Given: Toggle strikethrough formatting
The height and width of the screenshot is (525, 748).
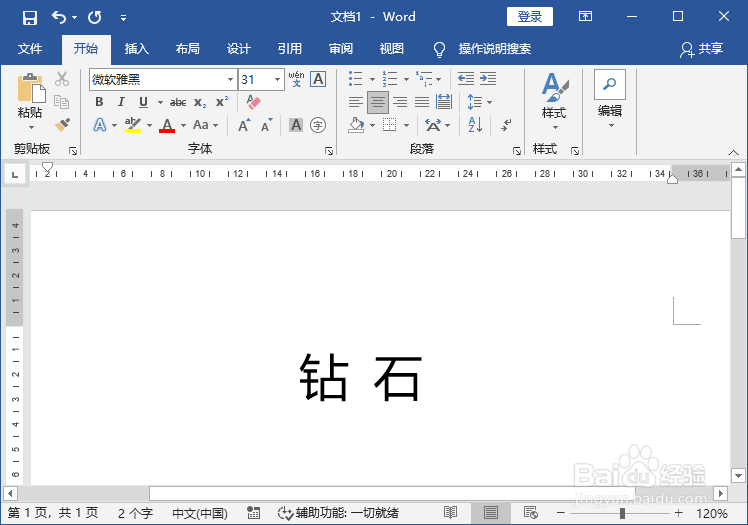Looking at the screenshot, I should click(x=178, y=102).
